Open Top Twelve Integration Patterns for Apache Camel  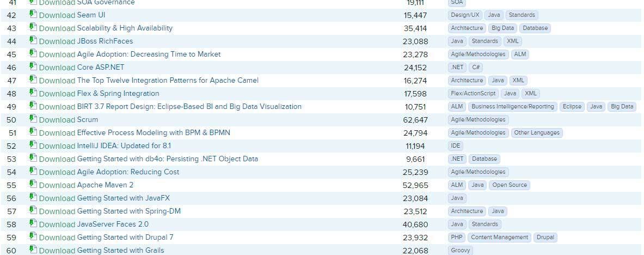click(x=168, y=81)
